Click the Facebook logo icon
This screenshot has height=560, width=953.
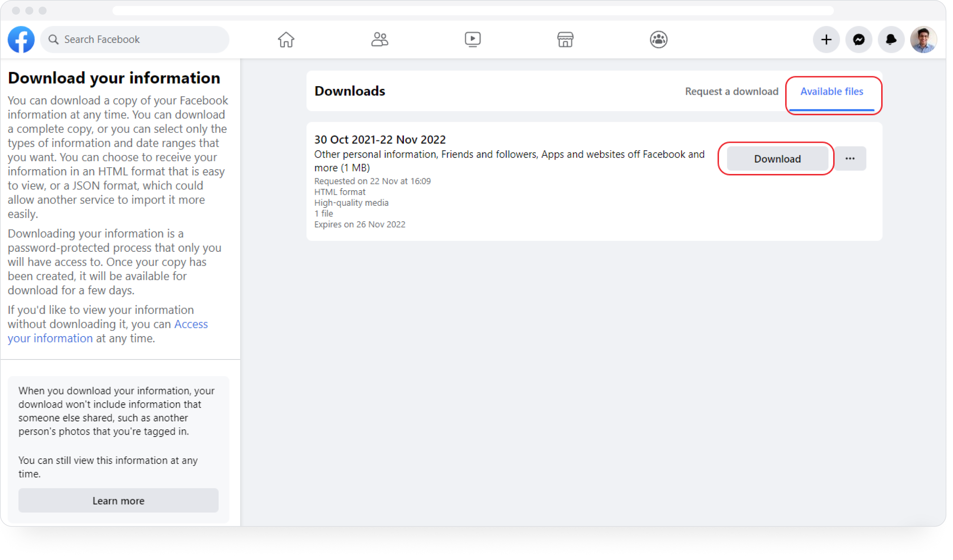coord(21,39)
